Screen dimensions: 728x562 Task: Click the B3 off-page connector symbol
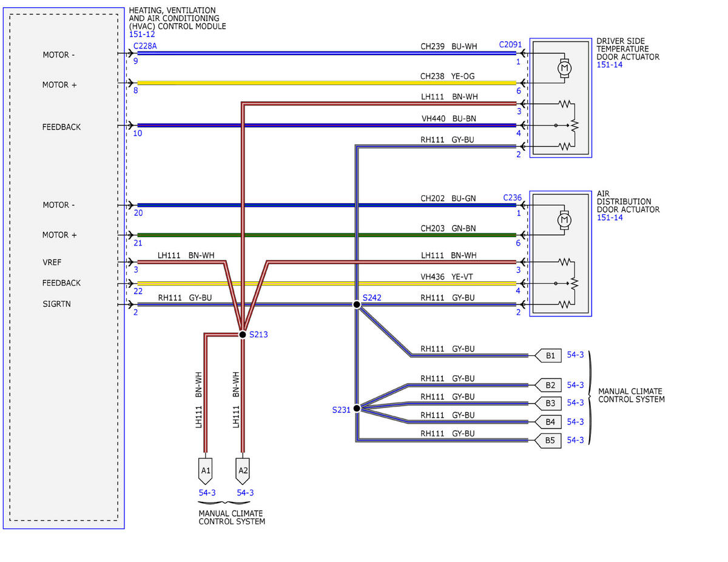tap(549, 403)
